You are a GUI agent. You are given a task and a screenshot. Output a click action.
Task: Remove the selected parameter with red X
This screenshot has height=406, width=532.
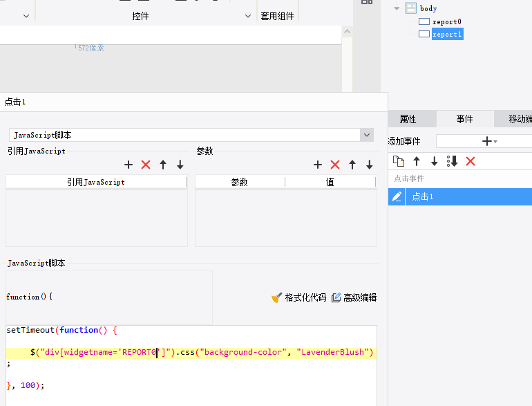[335, 165]
